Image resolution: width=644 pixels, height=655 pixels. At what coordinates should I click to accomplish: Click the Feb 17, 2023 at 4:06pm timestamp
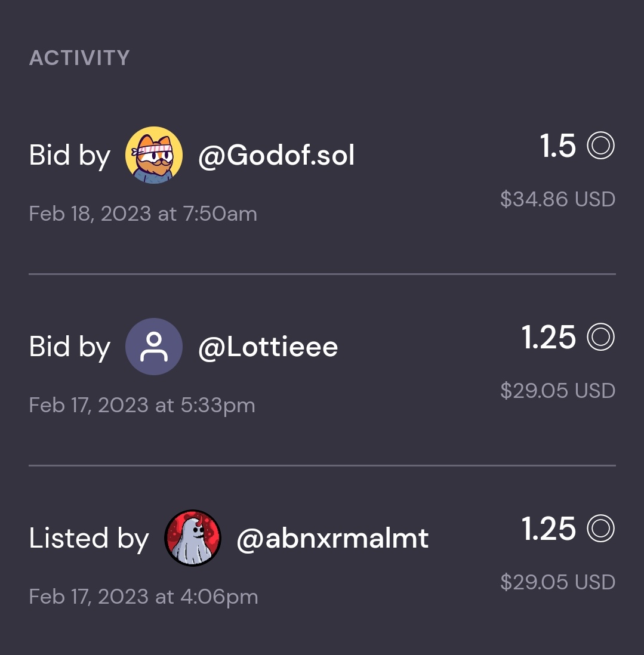tap(143, 597)
